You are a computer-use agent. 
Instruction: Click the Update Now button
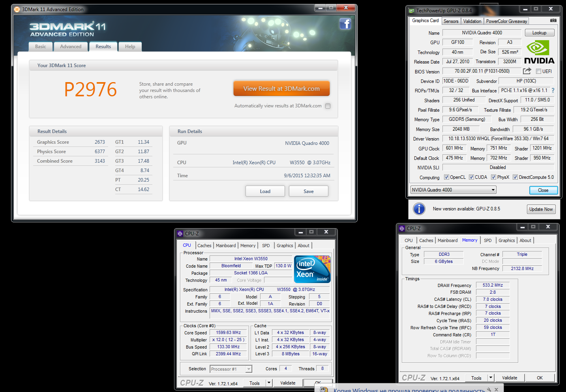coord(541,209)
